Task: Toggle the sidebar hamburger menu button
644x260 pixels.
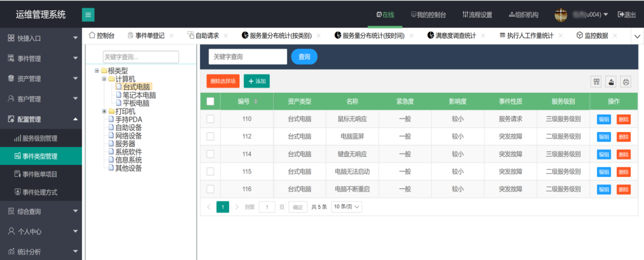Action: [x=88, y=15]
